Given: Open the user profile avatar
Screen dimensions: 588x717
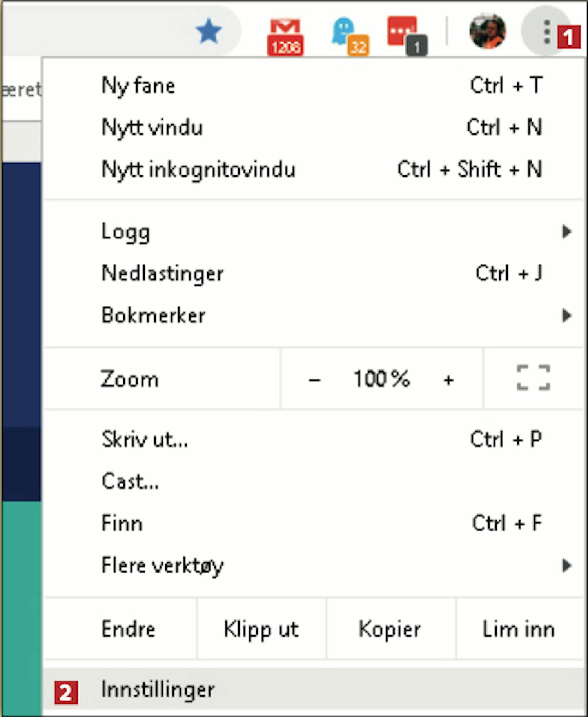Looking at the screenshot, I should 488,31.
